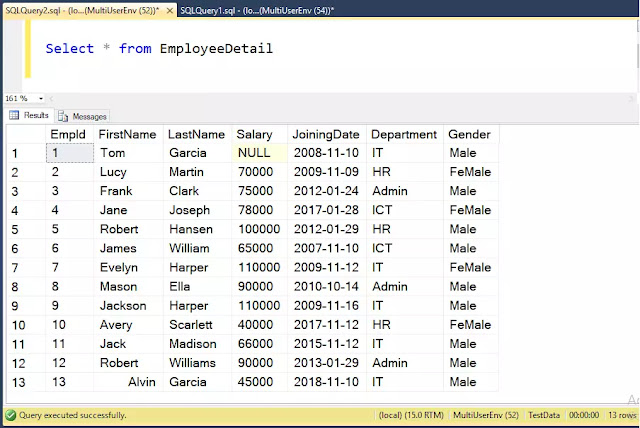Screen dimensions: 640x428
Task: Click the TestData database status entry
Action: 544,415
